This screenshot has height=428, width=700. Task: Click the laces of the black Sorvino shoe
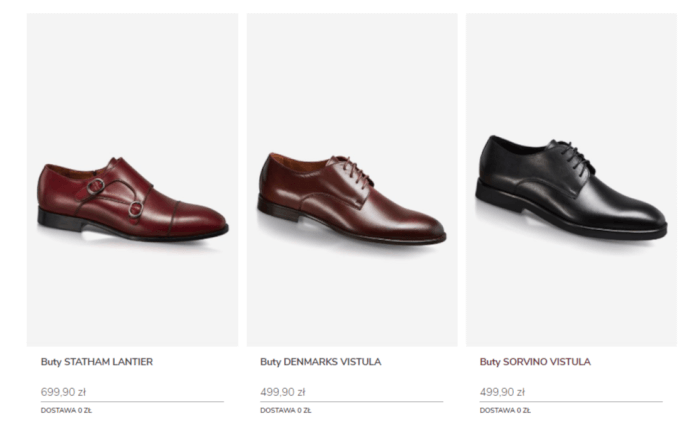pyautogui.click(x=577, y=158)
